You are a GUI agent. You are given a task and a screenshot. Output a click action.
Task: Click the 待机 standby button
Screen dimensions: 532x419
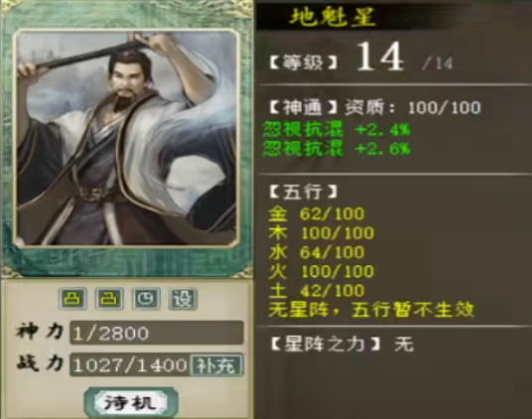pyautogui.click(x=131, y=403)
